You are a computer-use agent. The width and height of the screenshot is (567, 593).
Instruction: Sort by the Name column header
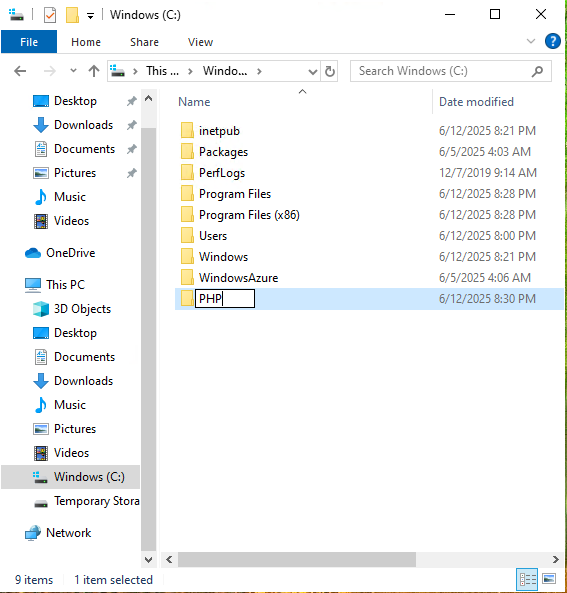[x=194, y=102]
